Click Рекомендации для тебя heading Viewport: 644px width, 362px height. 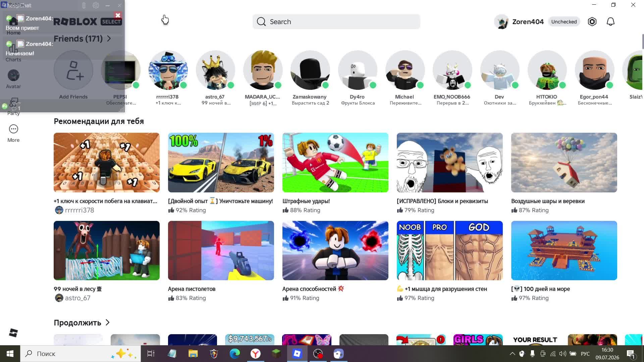pos(99,121)
